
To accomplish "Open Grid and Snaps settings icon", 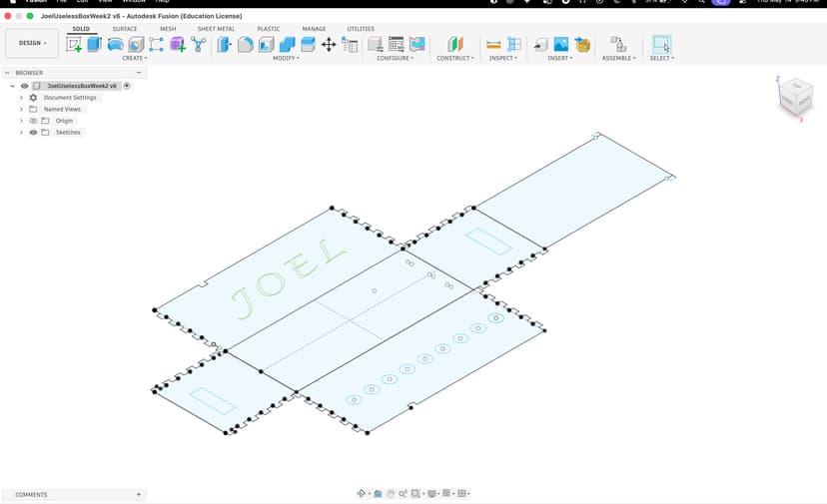I will (446, 493).
